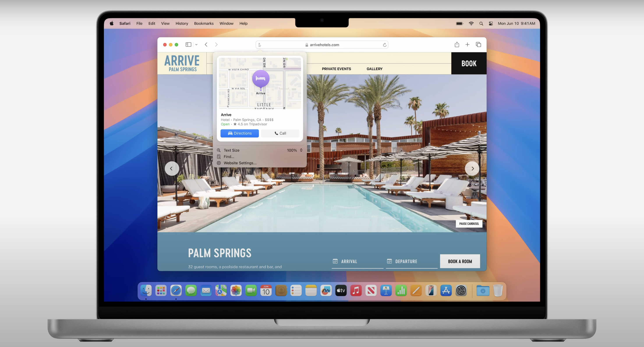Click the Call button on map popup

tap(280, 133)
